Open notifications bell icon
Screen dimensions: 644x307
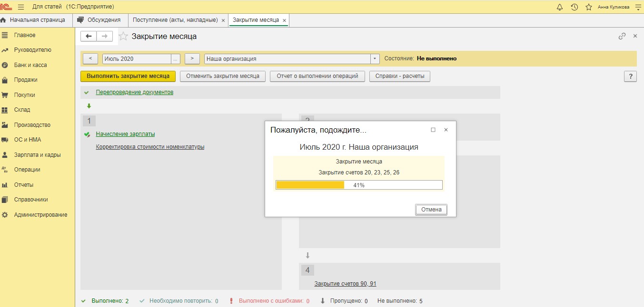(559, 7)
